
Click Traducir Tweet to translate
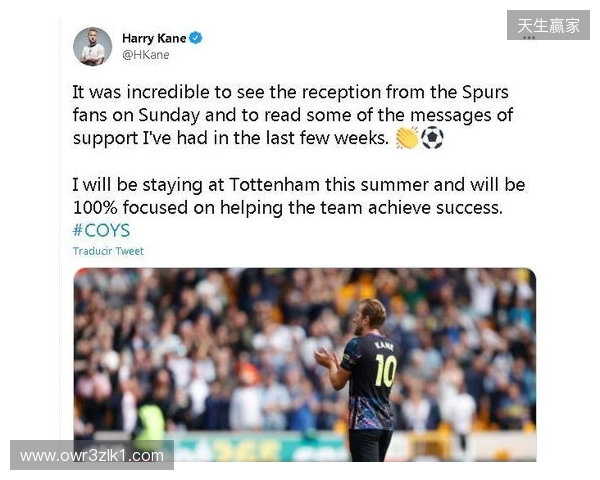coord(108,251)
